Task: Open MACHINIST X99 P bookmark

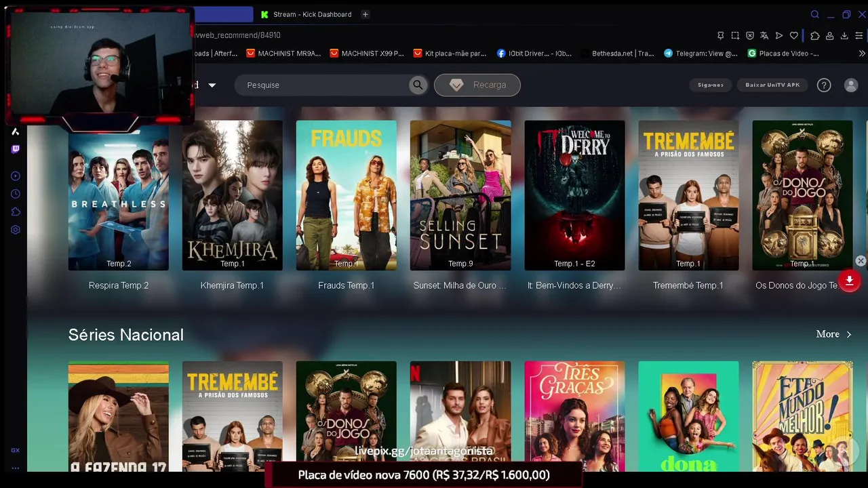Action: [x=367, y=54]
